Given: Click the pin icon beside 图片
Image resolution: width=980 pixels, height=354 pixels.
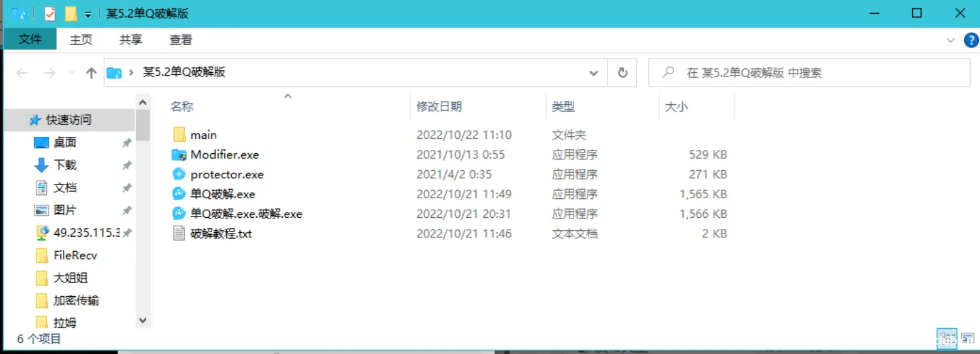Looking at the screenshot, I should [127, 211].
